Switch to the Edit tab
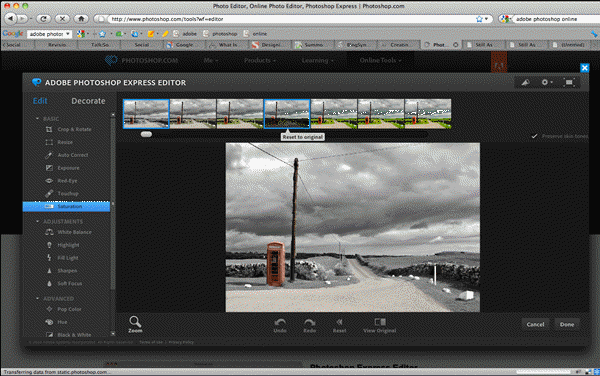Image resolution: width=600 pixels, height=376 pixels. point(40,101)
